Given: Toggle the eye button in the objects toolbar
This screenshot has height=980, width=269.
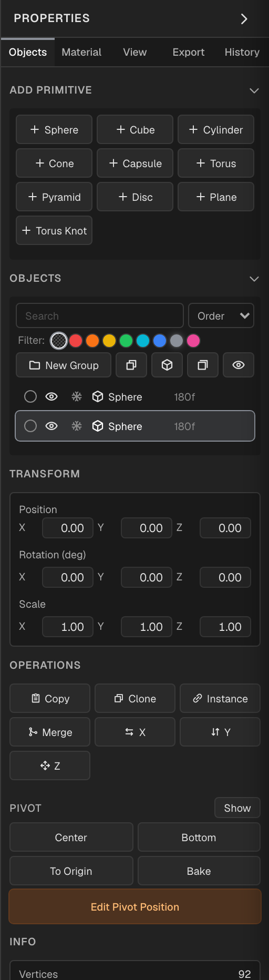Looking at the screenshot, I should 239,365.
